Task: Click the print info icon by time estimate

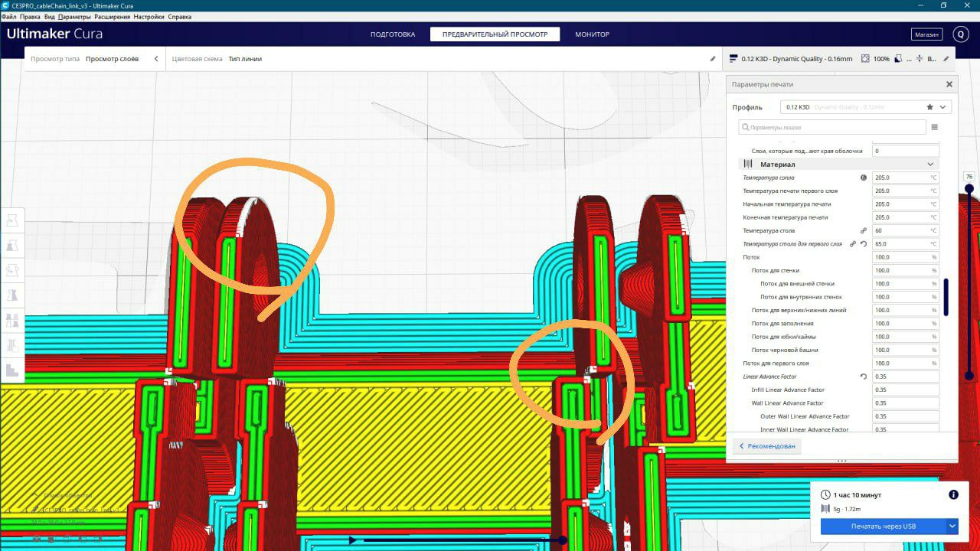Action: pyautogui.click(x=953, y=494)
